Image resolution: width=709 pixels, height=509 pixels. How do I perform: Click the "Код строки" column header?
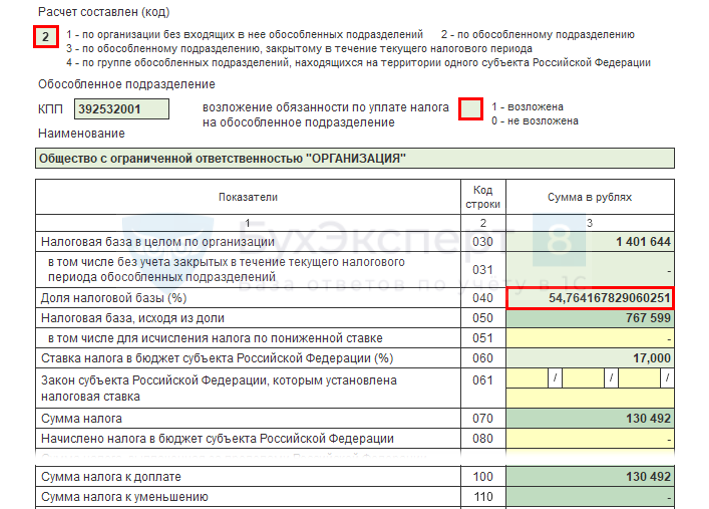tap(483, 197)
